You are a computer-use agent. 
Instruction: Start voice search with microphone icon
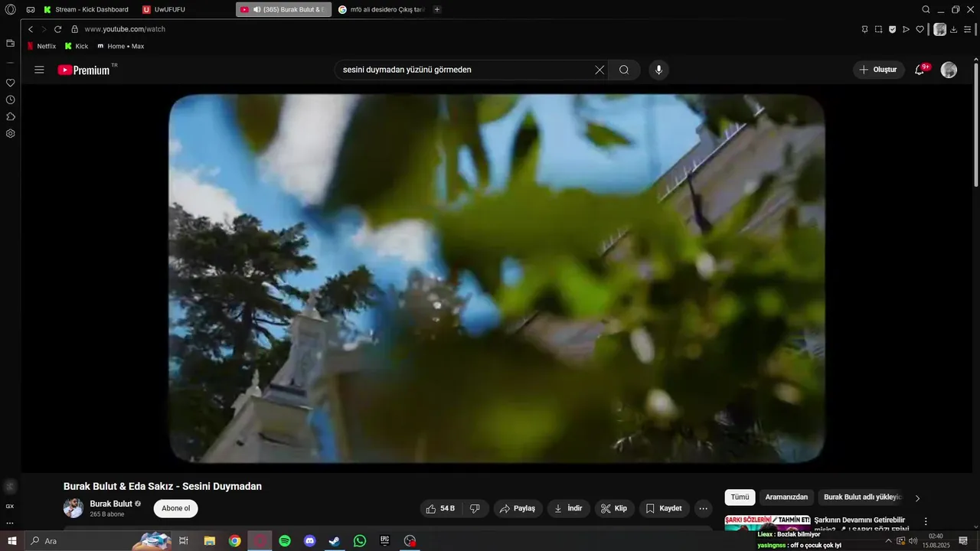[x=658, y=70]
